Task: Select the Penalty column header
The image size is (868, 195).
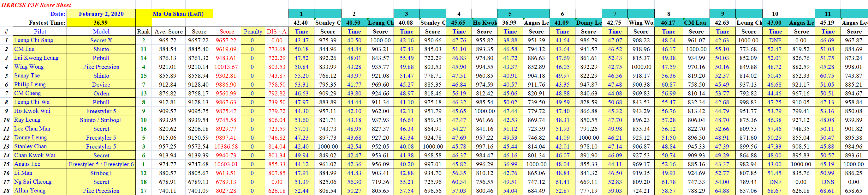Action: [x=253, y=31]
